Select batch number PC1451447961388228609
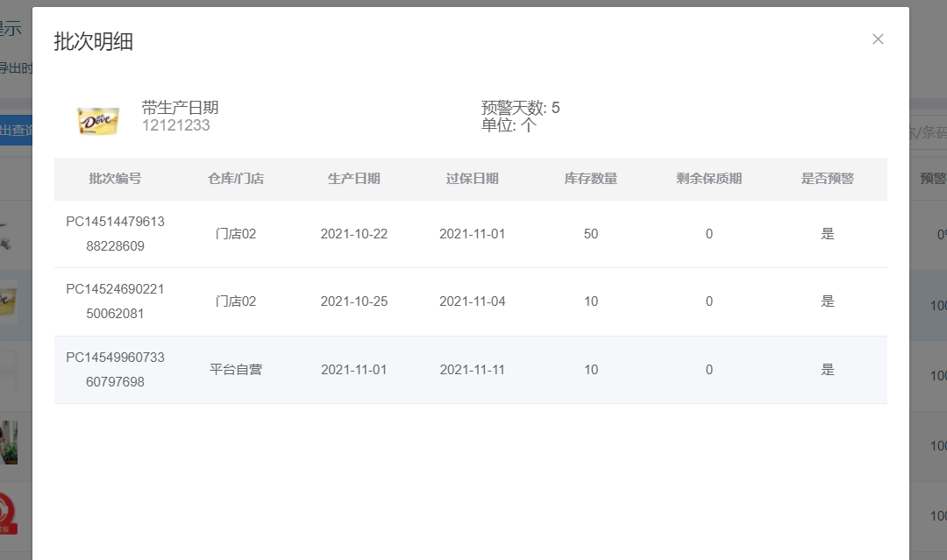This screenshot has width=947, height=560. [115, 234]
